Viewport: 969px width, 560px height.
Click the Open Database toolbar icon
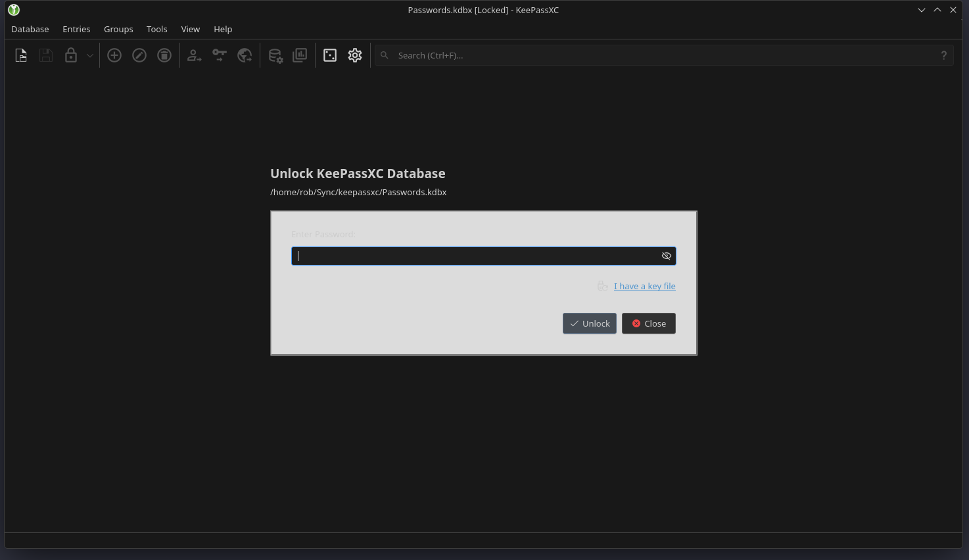pos(21,56)
